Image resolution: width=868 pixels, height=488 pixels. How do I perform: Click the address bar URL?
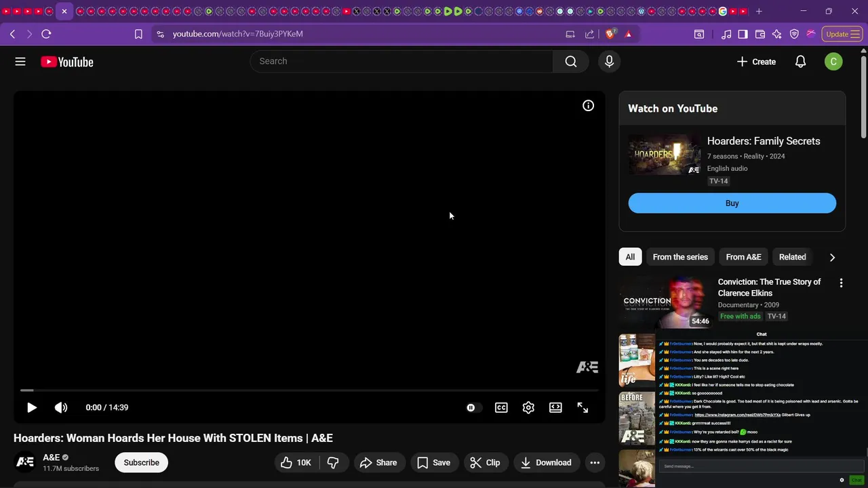point(237,34)
